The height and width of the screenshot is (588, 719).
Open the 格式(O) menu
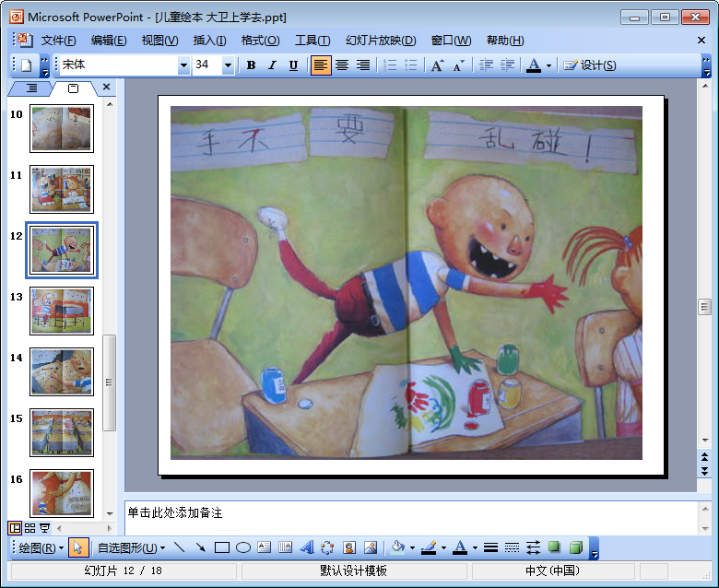260,41
